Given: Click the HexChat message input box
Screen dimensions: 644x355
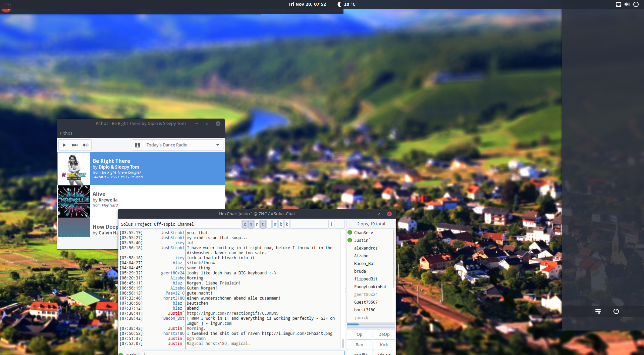Looking at the screenshot, I should 243,353.
